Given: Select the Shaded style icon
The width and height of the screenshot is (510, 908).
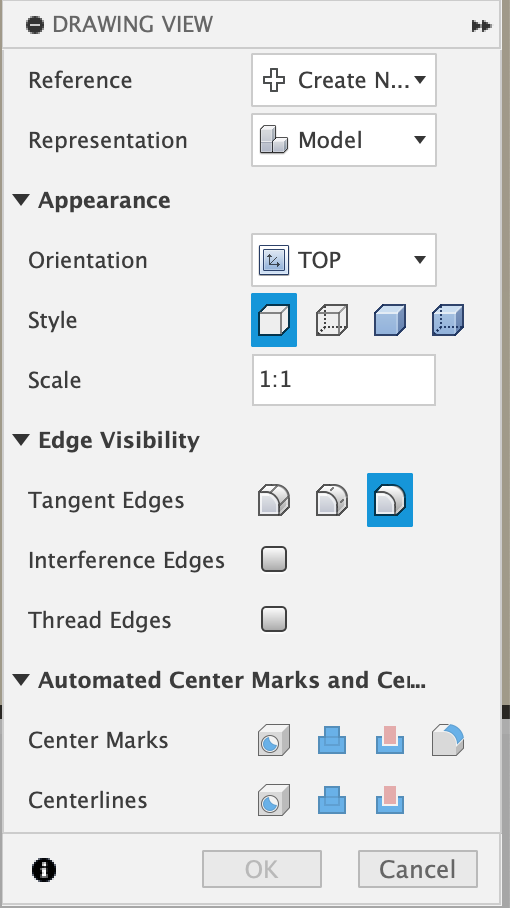Looking at the screenshot, I should [x=390, y=320].
